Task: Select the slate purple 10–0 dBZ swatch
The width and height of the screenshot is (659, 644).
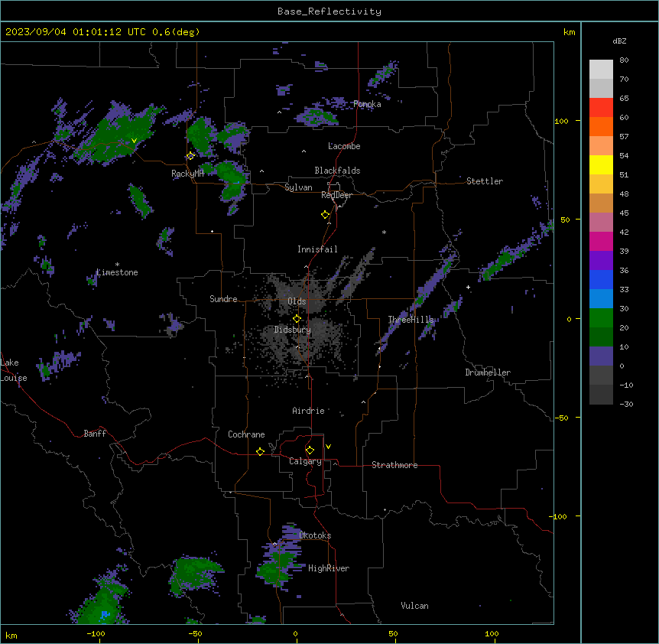Action: (601, 356)
